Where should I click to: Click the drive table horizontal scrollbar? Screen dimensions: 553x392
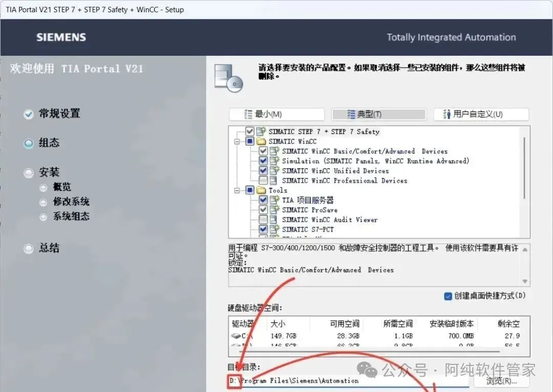click(x=369, y=352)
